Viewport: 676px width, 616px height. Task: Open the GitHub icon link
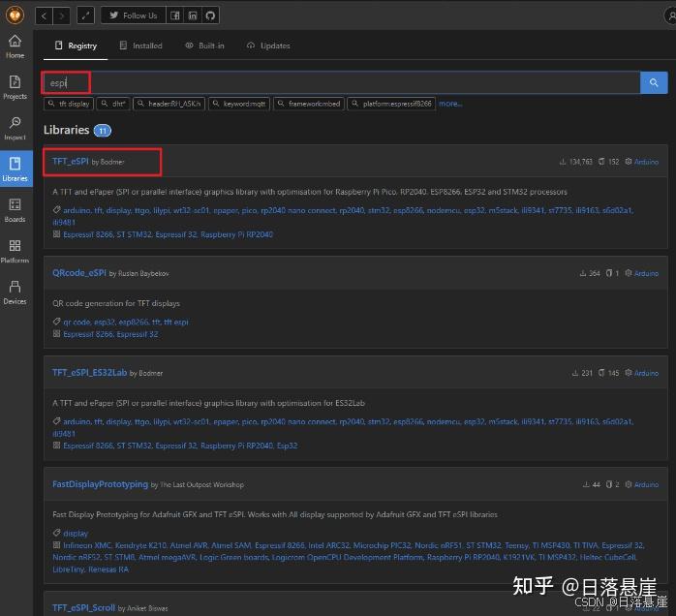(210, 15)
